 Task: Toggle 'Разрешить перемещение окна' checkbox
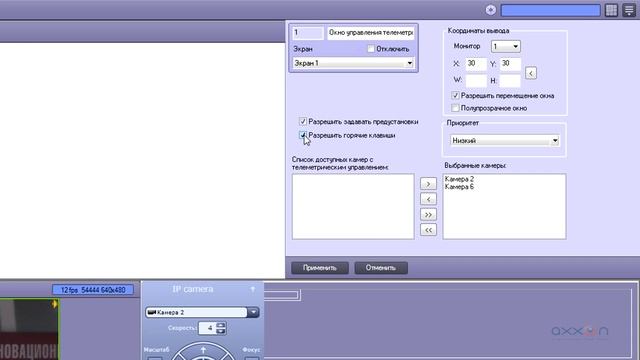(x=456, y=96)
